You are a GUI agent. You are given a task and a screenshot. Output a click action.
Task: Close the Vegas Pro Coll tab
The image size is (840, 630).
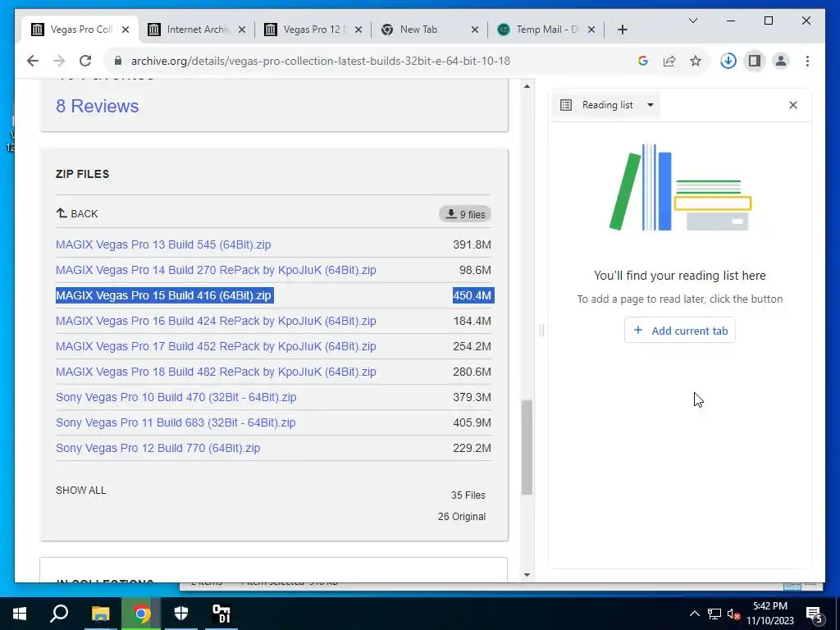[x=126, y=30]
